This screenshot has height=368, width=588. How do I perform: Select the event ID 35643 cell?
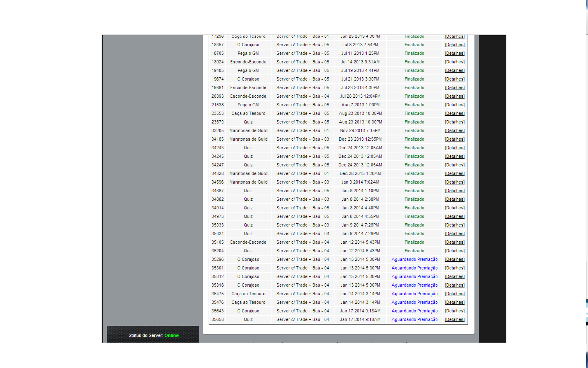(218, 311)
